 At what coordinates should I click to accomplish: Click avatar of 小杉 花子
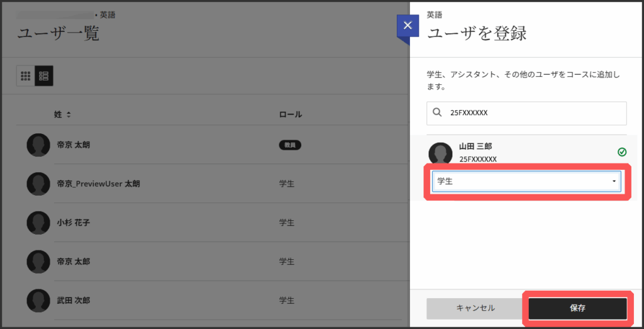point(38,223)
